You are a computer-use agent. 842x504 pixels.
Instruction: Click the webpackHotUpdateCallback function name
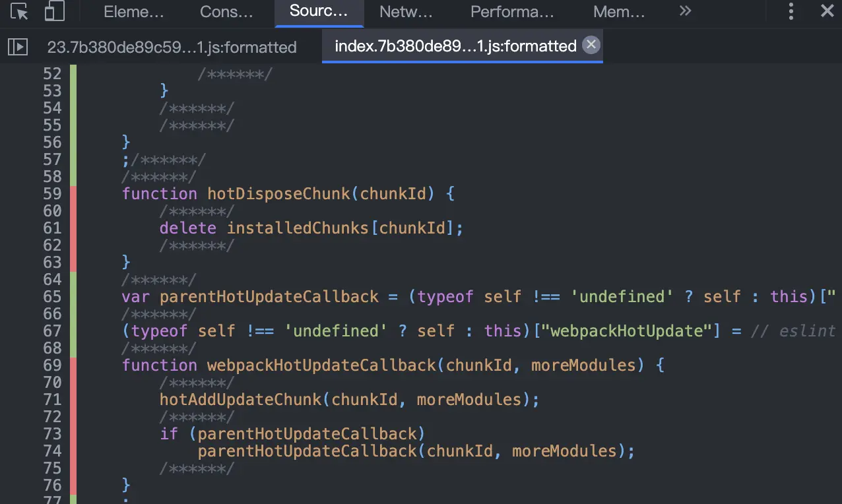coord(322,365)
